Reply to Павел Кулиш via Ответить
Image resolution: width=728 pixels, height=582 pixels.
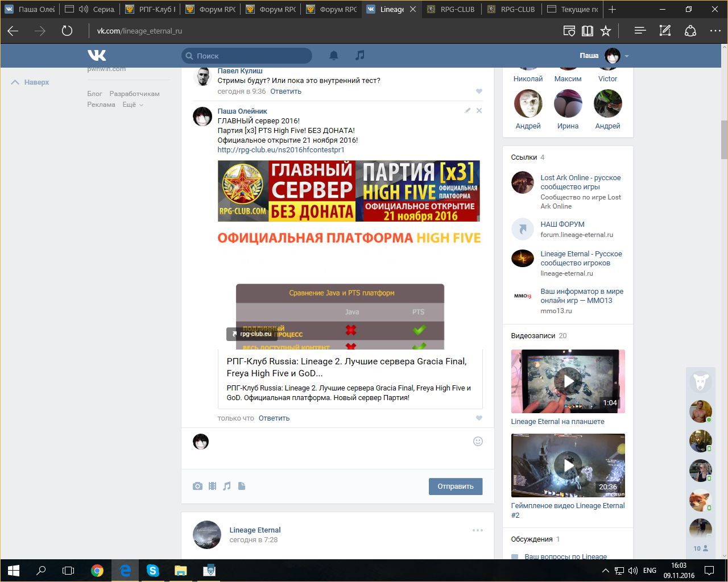pos(286,92)
